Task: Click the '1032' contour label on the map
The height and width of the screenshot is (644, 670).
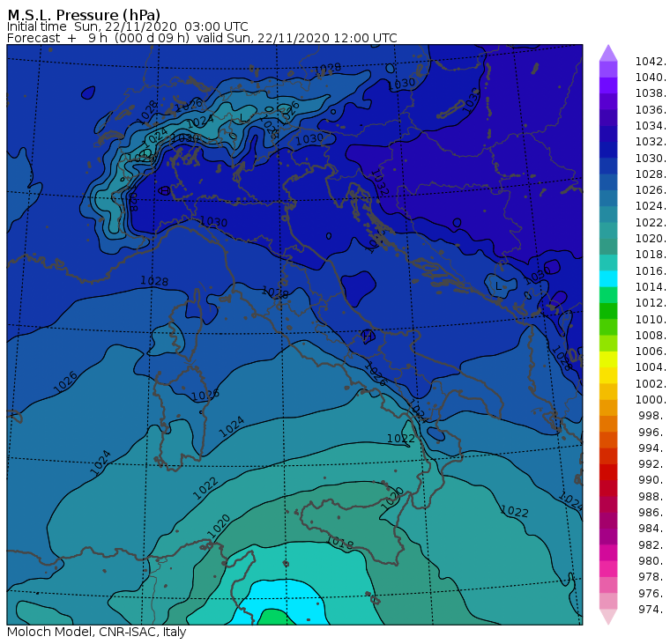Action: (379, 182)
